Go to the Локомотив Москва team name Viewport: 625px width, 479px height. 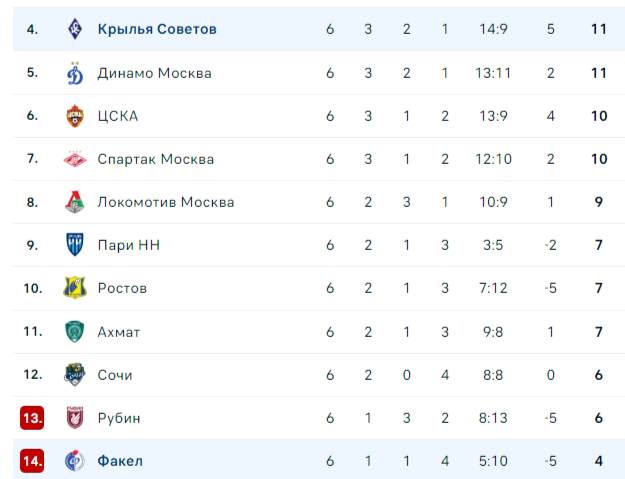point(166,202)
